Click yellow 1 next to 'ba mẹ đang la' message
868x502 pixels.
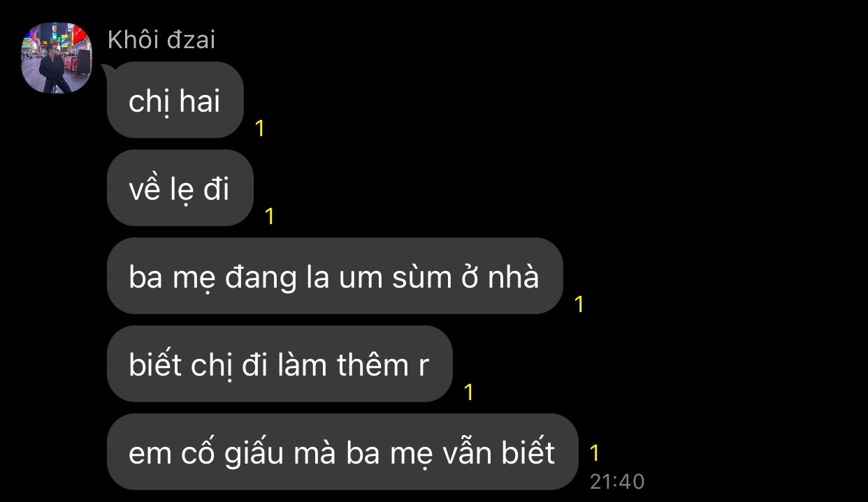tap(579, 304)
